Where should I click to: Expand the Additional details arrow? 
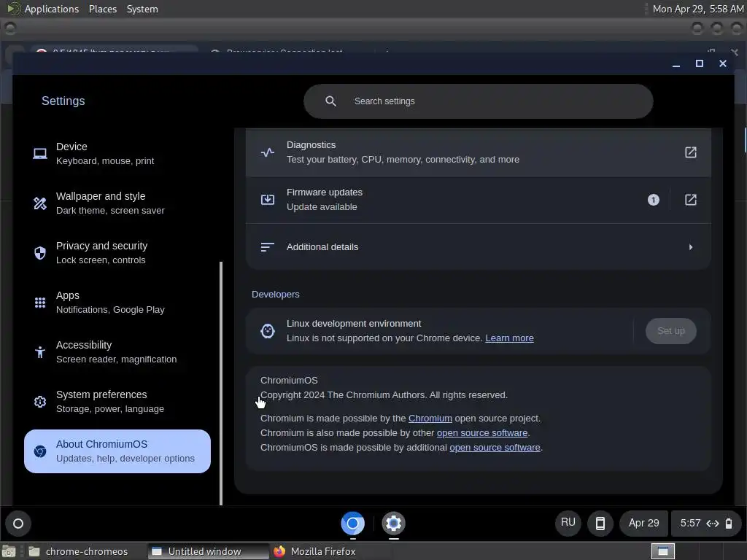tap(691, 246)
